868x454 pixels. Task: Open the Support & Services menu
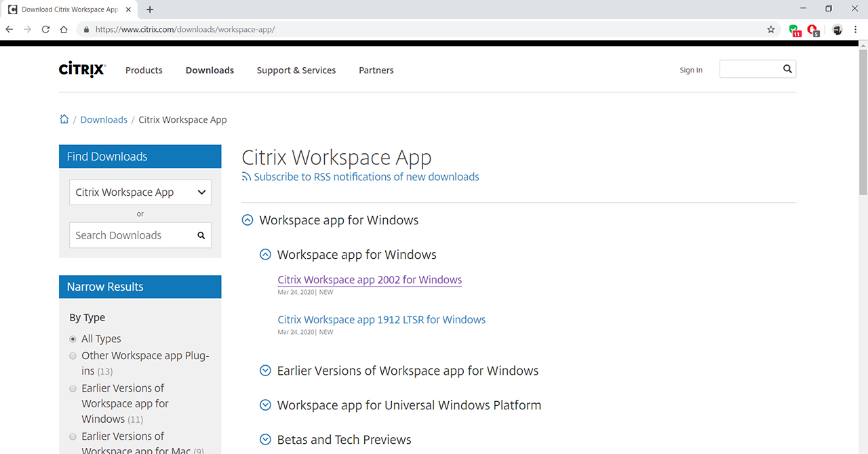coord(296,70)
